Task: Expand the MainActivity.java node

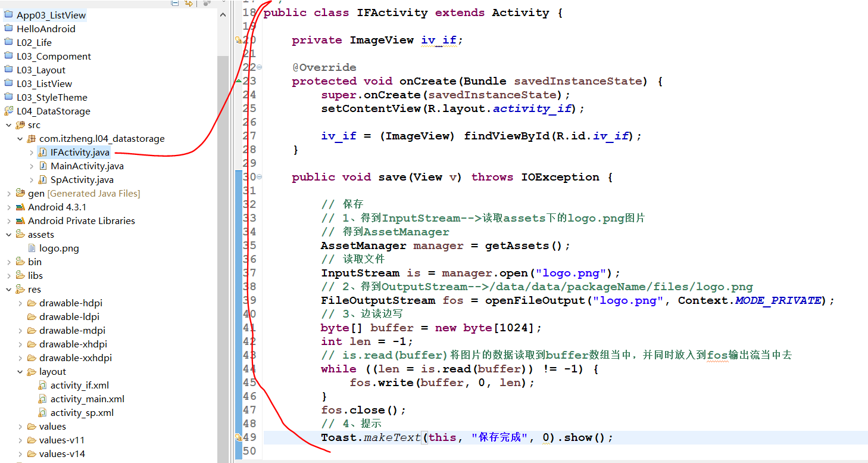Action: point(31,166)
